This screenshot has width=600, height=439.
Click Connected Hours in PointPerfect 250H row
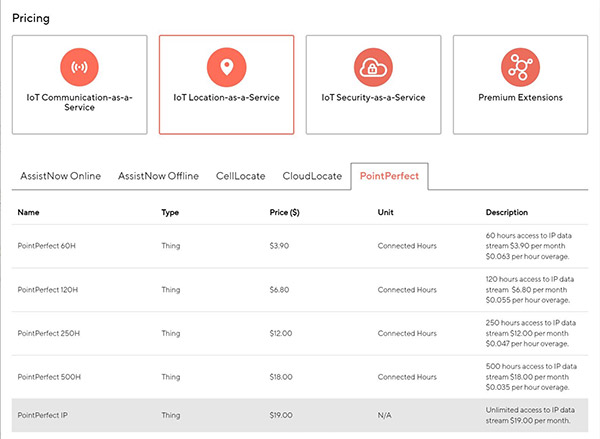click(407, 333)
